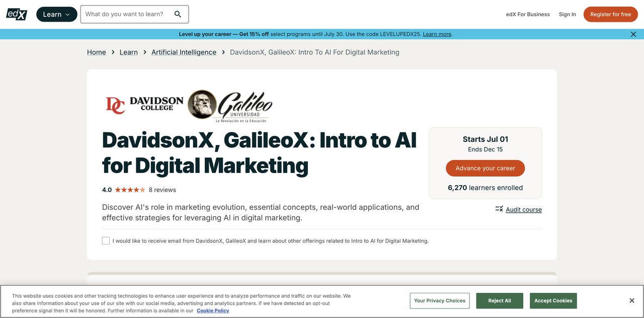Open the Learn dropdown menu
Viewport: 644px width, 318px height.
click(57, 14)
